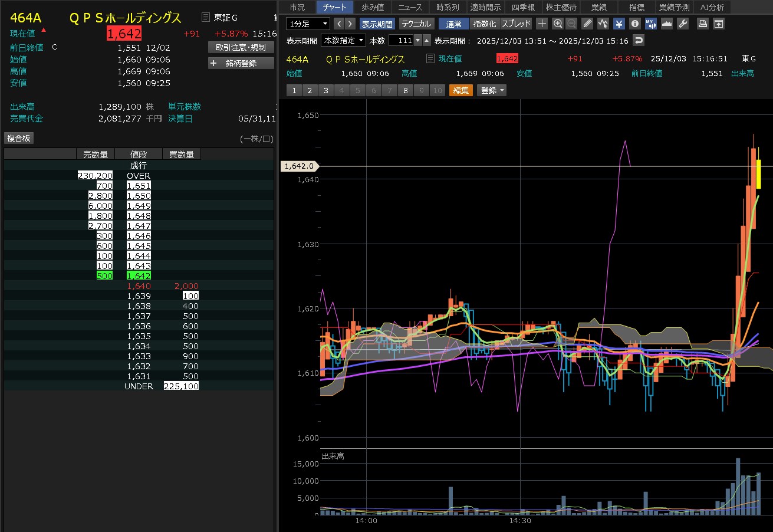This screenshot has height=532, width=773.
Task: Click the printer icon
Action: [x=702, y=24]
